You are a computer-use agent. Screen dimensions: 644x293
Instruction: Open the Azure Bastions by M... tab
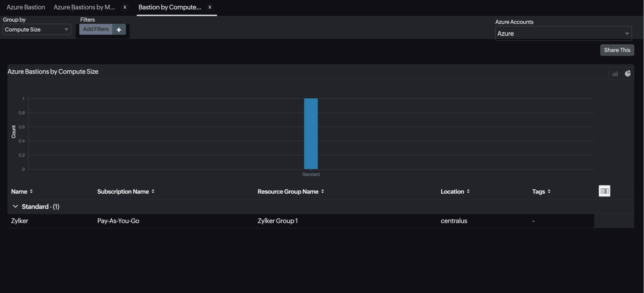[84, 7]
